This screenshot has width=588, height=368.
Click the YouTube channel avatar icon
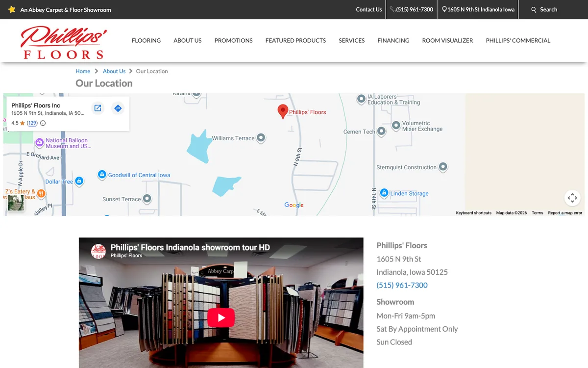[98, 251]
